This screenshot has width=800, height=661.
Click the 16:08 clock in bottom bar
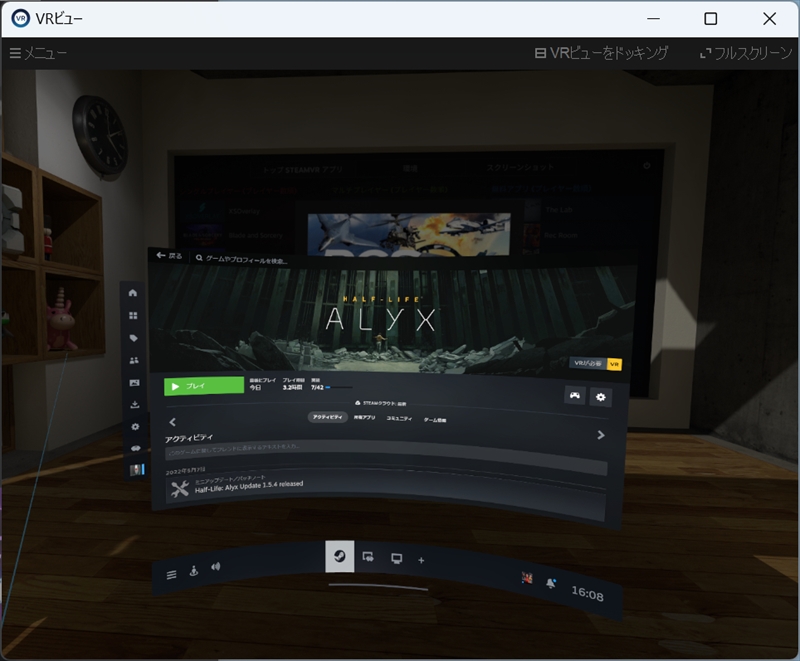(x=587, y=593)
